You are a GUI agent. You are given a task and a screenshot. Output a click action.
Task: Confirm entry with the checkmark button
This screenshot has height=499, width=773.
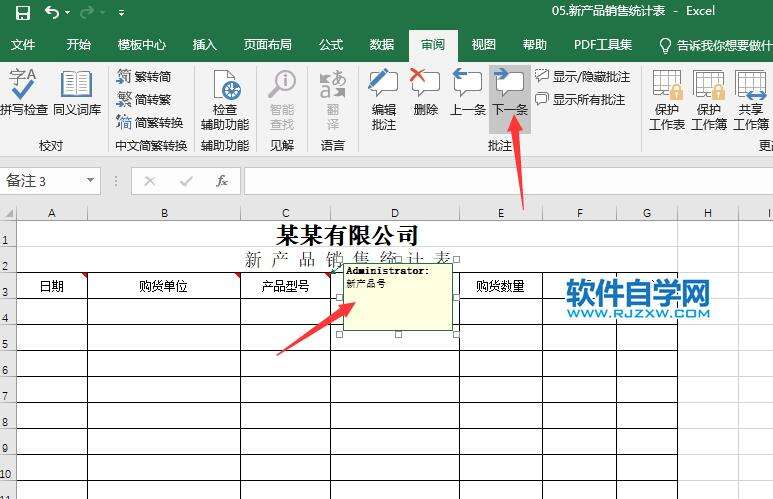(186, 181)
